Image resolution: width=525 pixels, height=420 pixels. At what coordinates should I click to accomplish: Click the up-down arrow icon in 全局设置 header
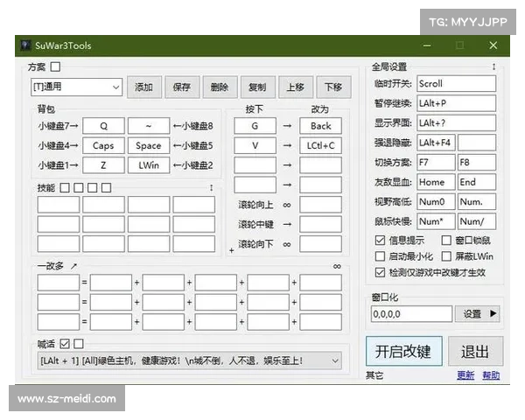(x=493, y=66)
